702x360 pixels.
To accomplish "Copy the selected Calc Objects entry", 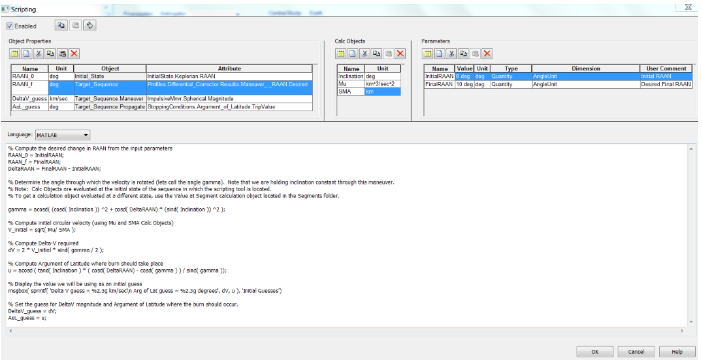I will pos(377,54).
